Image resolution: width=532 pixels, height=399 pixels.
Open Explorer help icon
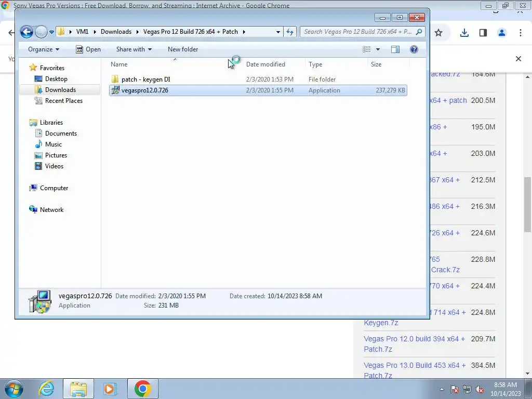point(414,49)
